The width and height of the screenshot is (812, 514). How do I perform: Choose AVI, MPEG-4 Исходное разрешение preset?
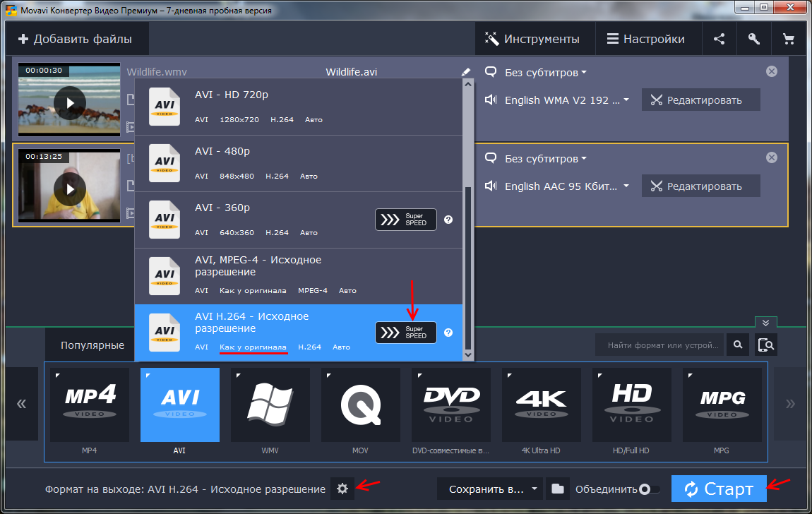point(298,276)
